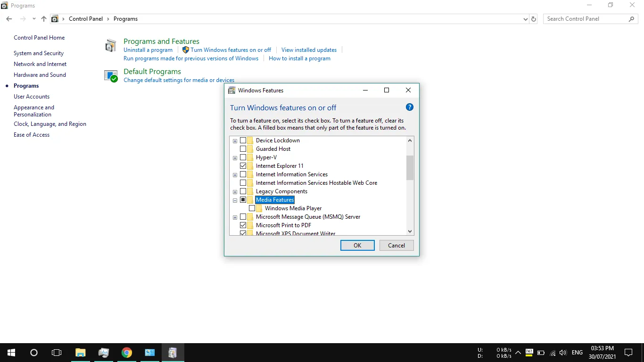644x362 pixels.
Task: Open the address bar history dropdown
Action: tap(526, 19)
